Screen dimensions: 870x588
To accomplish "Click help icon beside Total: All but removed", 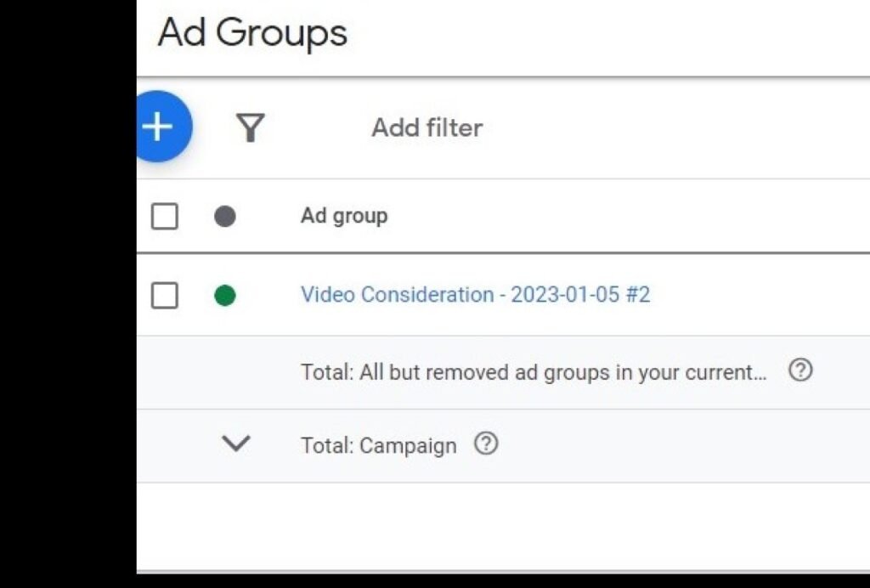I will point(800,370).
